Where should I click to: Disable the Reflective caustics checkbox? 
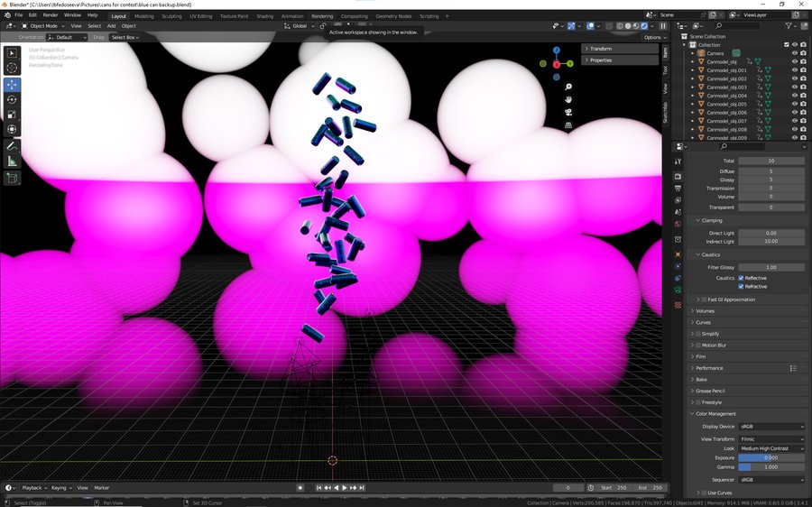coord(742,278)
